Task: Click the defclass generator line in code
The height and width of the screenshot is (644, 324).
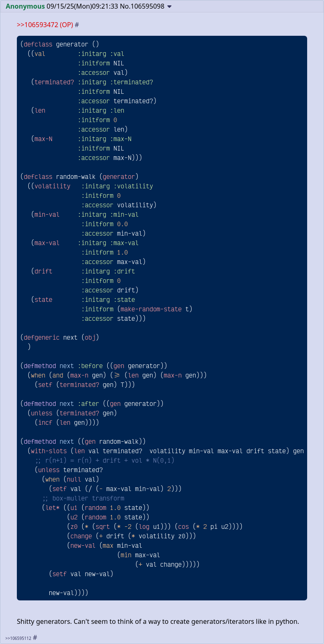Action: point(60,44)
